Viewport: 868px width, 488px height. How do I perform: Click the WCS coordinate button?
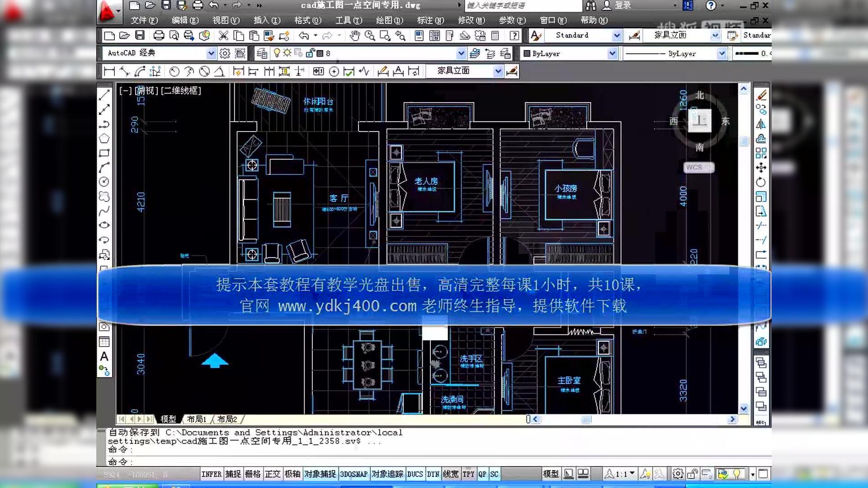[698, 167]
